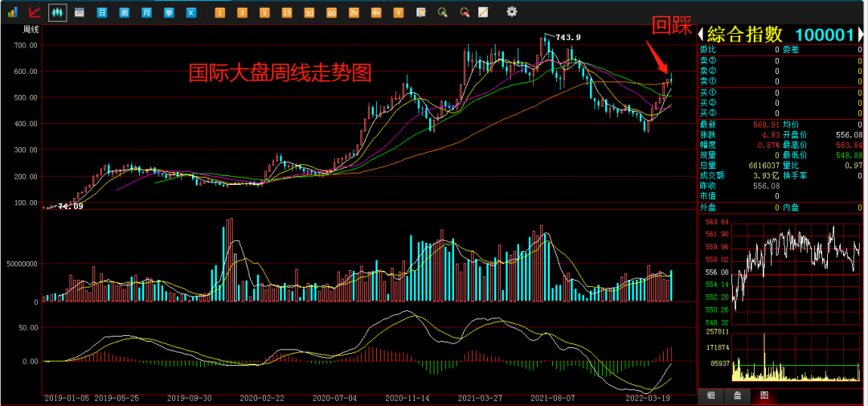Click the 700.00 price axis label
The width and height of the screenshot is (868, 406).
(26, 45)
